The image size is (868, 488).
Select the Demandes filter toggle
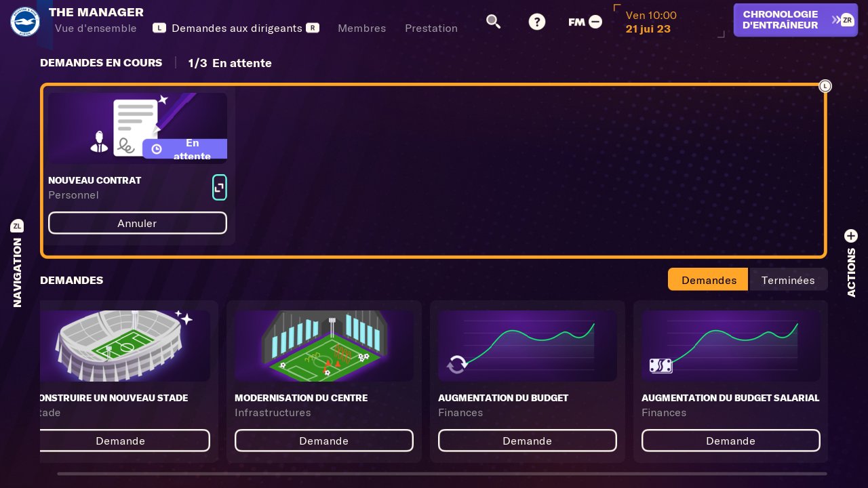(x=709, y=280)
